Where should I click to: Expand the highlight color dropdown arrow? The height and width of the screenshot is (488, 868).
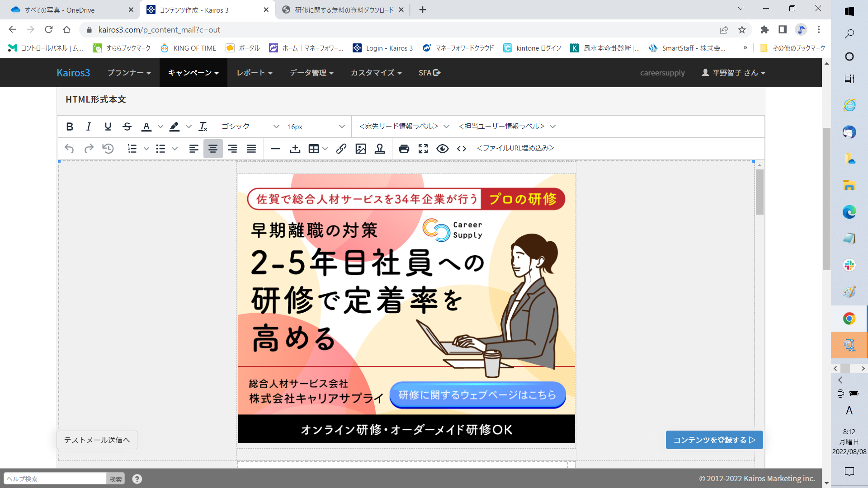click(x=189, y=127)
